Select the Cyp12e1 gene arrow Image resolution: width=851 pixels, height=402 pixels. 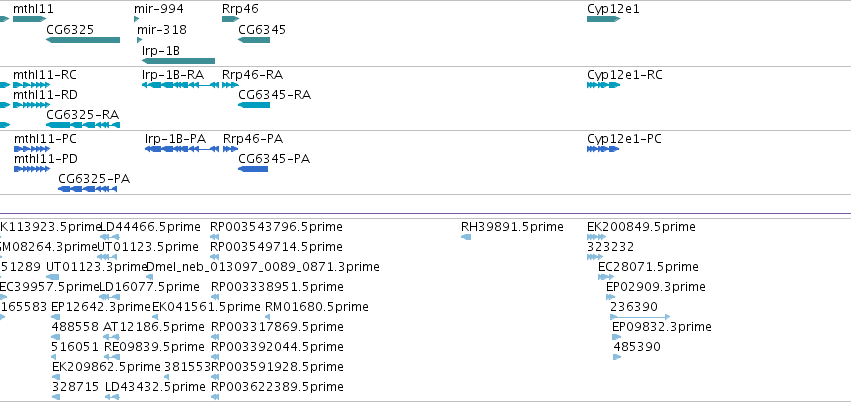point(604,19)
